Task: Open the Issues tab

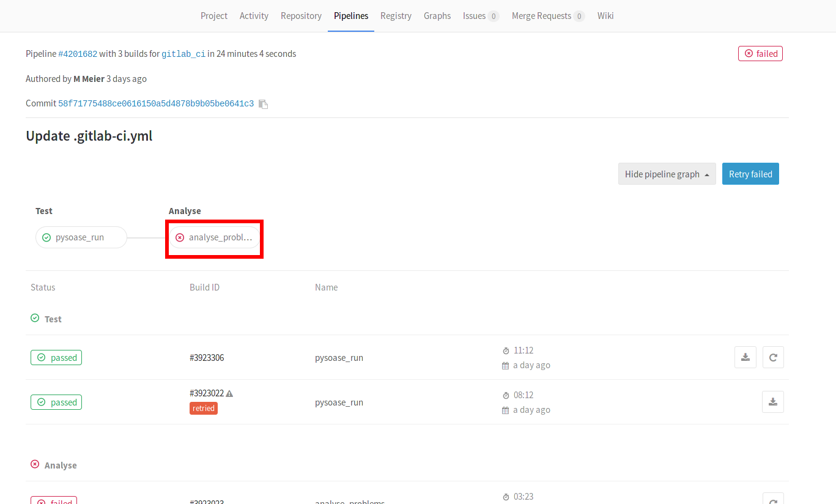Action: click(481, 16)
